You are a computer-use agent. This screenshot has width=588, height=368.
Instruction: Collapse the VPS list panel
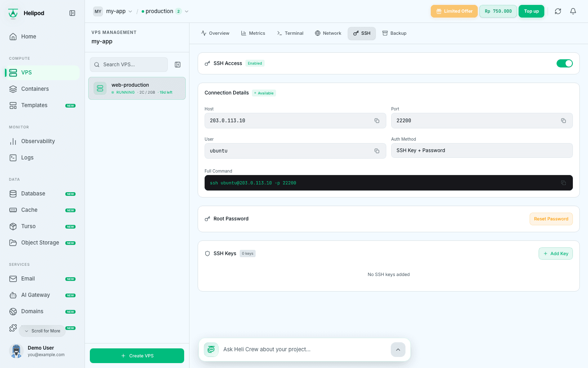point(178,65)
